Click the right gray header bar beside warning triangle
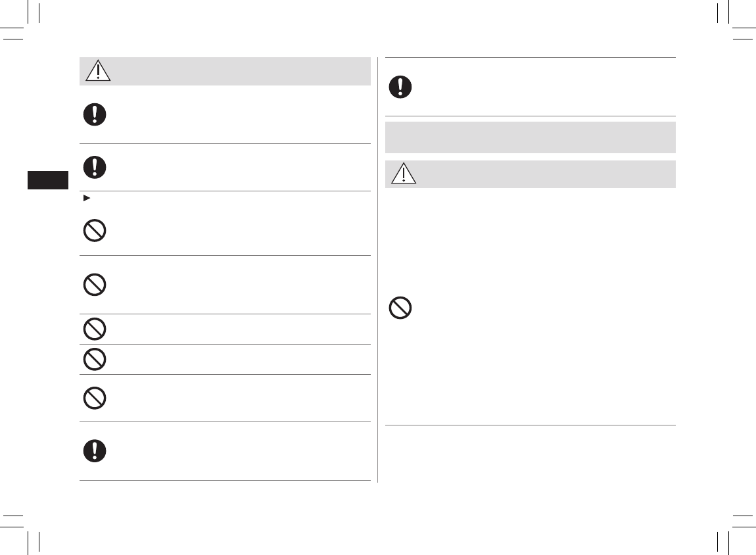The height and width of the screenshot is (555, 756). (x=546, y=174)
